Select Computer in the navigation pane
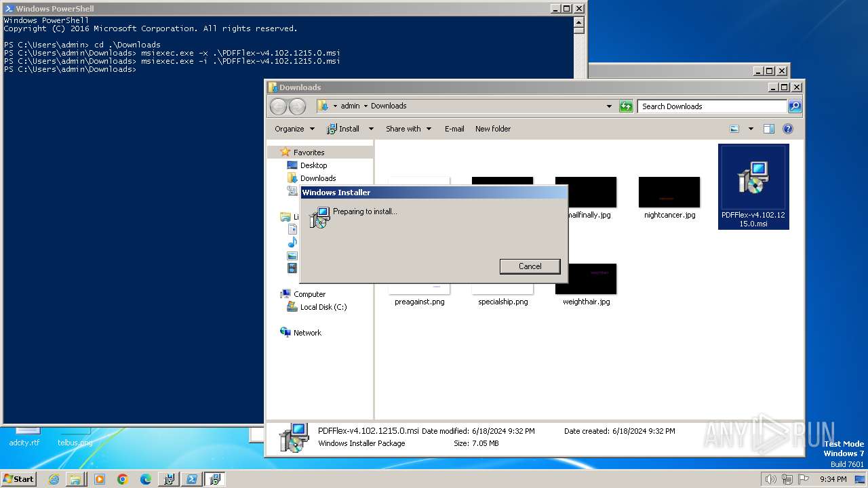The image size is (868, 488). pos(309,294)
